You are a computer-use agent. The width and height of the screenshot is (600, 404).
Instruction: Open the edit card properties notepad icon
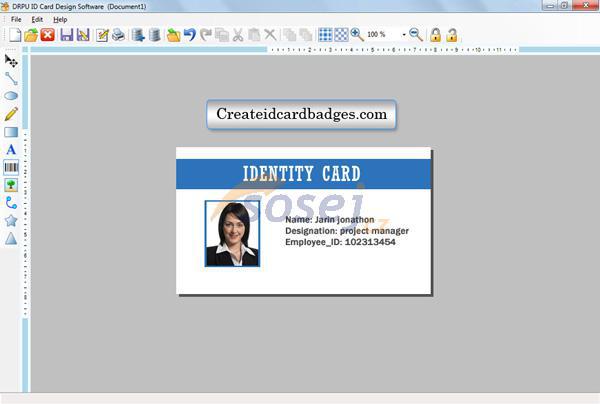[x=102, y=36]
